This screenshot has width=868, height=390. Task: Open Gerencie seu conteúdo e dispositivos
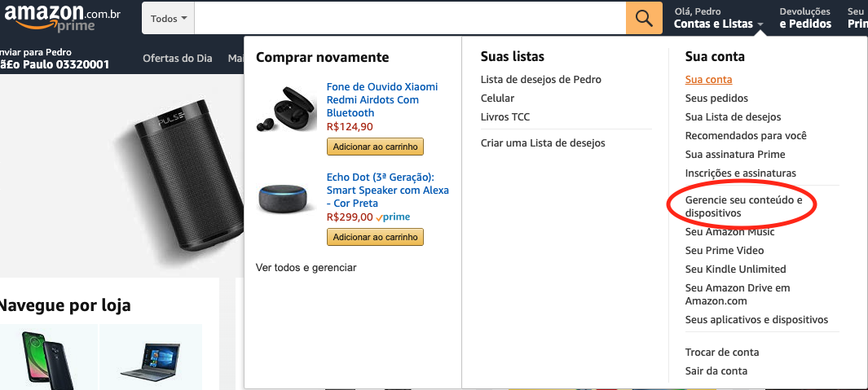pos(743,206)
